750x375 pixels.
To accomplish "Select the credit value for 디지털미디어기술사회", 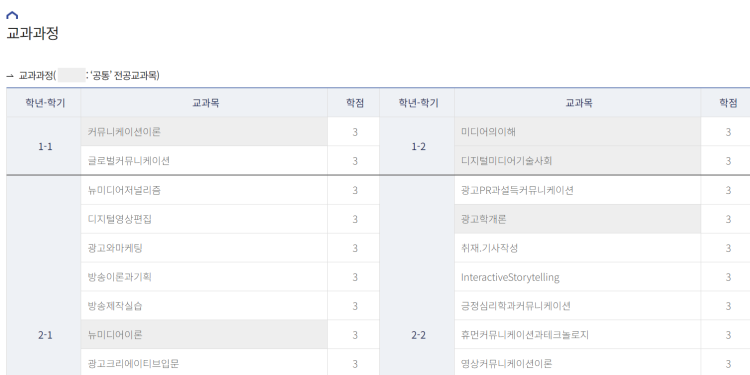I will click(728, 161).
